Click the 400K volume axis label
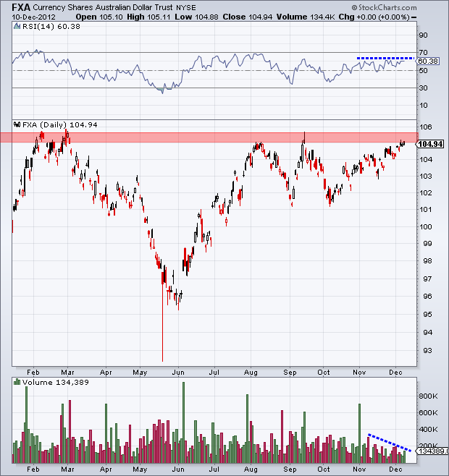The height and width of the screenshot is (476, 449). click(428, 430)
